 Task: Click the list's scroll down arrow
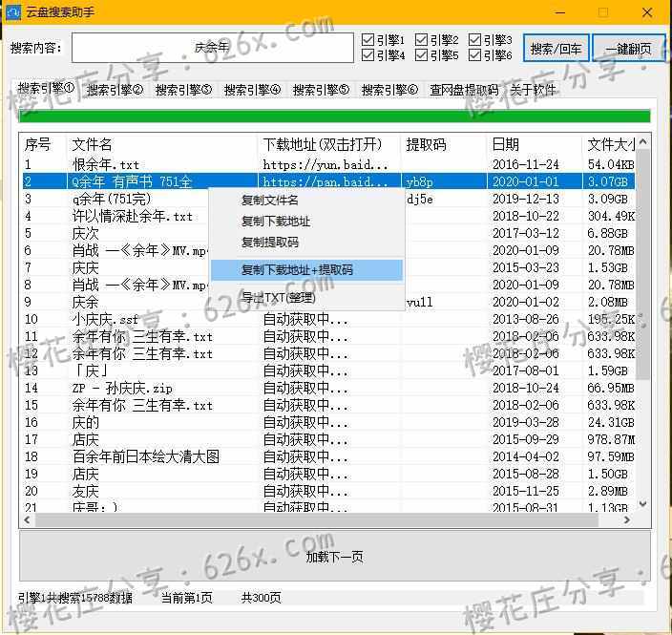click(642, 504)
